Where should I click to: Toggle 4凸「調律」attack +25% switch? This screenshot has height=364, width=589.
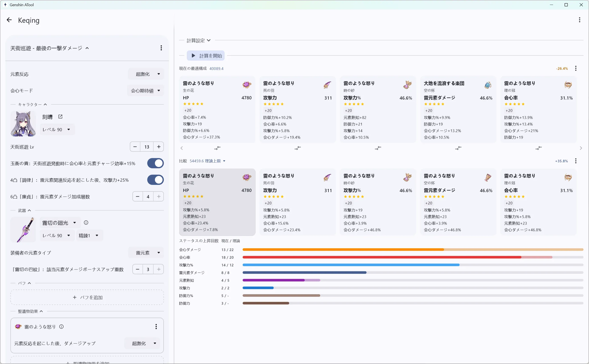(155, 180)
